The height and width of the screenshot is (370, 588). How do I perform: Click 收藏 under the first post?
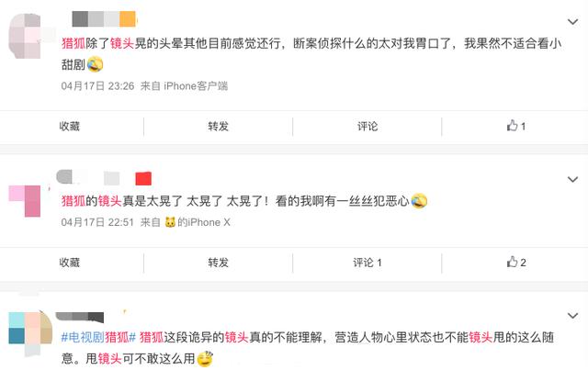[70, 127]
